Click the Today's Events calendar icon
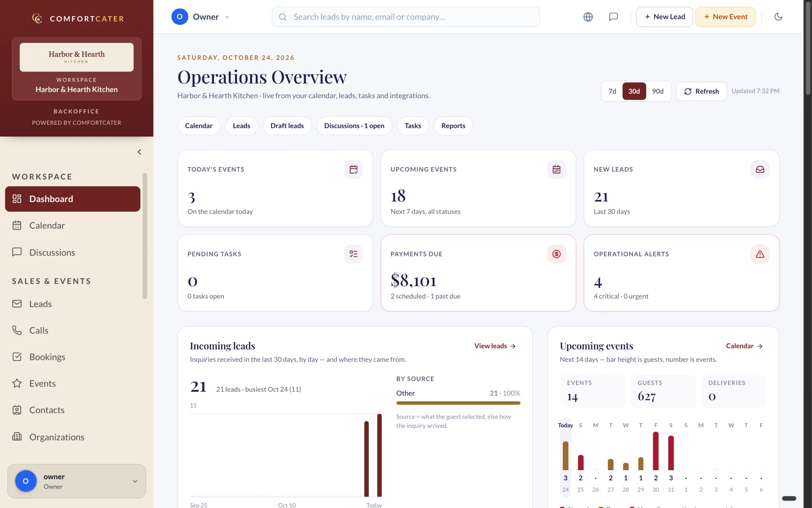Image resolution: width=812 pixels, height=508 pixels. coord(353,169)
